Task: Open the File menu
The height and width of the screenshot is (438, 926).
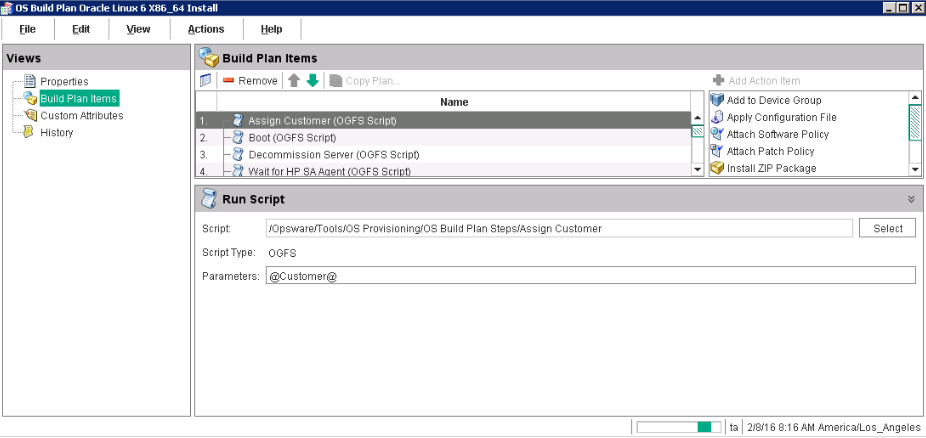Action: point(28,29)
